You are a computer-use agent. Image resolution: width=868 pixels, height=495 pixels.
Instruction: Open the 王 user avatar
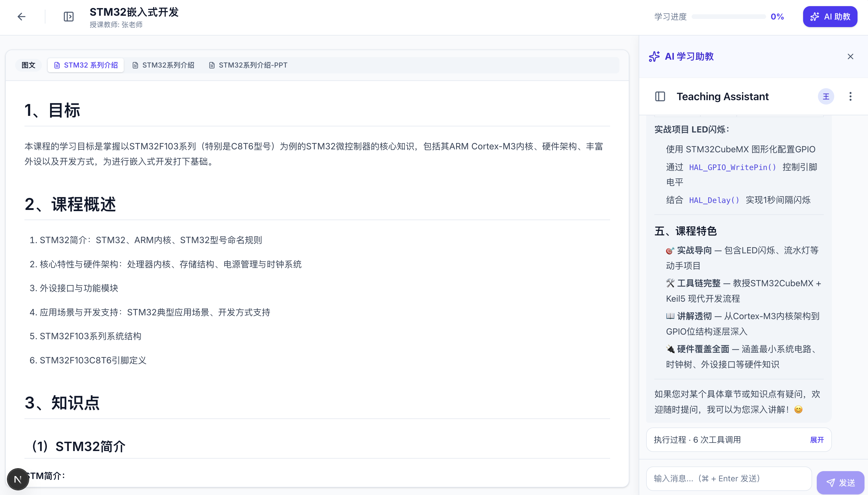pyautogui.click(x=826, y=97)
